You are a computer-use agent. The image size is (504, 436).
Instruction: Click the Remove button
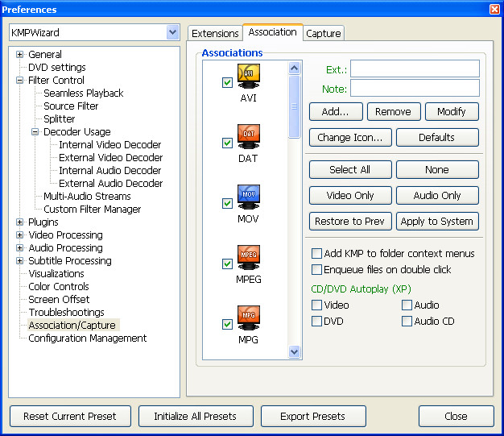pos(394,112)
